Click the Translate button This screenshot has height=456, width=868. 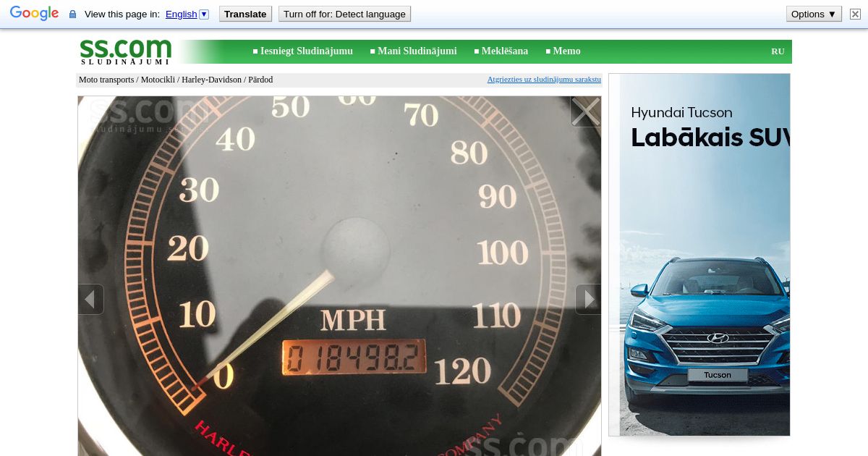click(x=245, y=14)
